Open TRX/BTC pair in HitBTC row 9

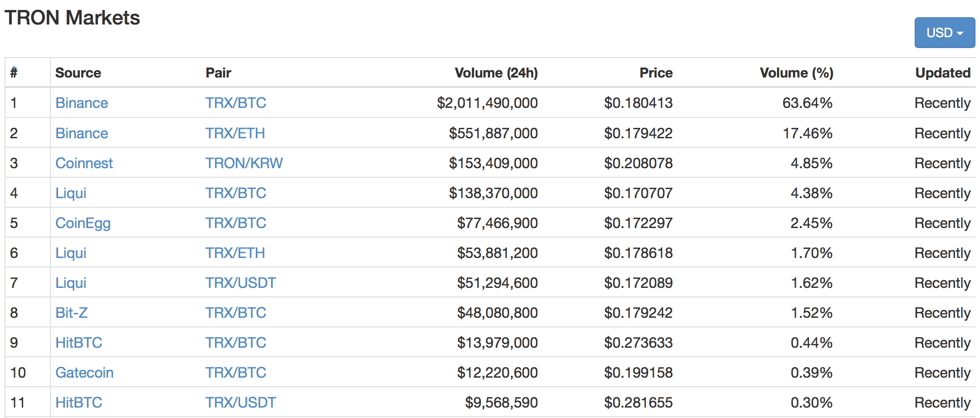coord(235,343)
